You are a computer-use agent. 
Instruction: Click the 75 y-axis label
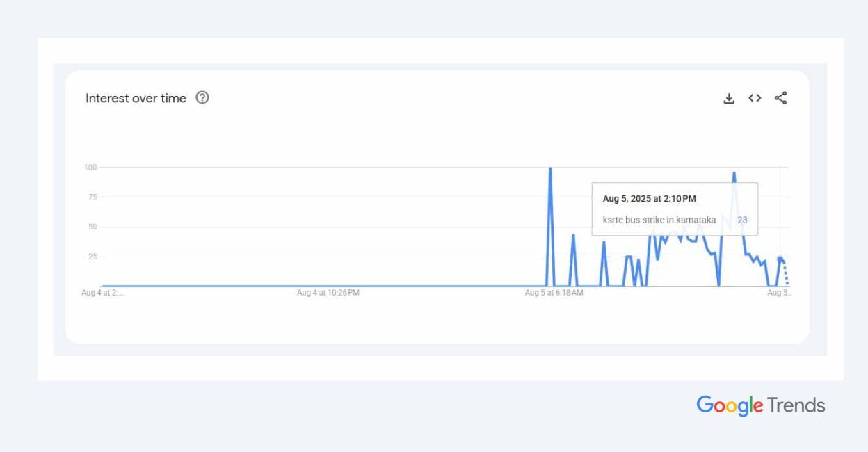tap(93, 197)
